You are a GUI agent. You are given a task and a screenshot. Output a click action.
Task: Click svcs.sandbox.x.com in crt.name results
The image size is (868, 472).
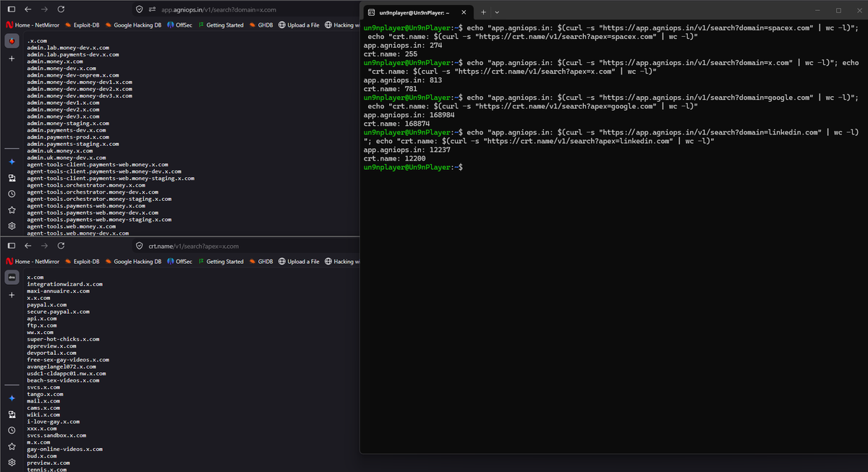(56, 435)
